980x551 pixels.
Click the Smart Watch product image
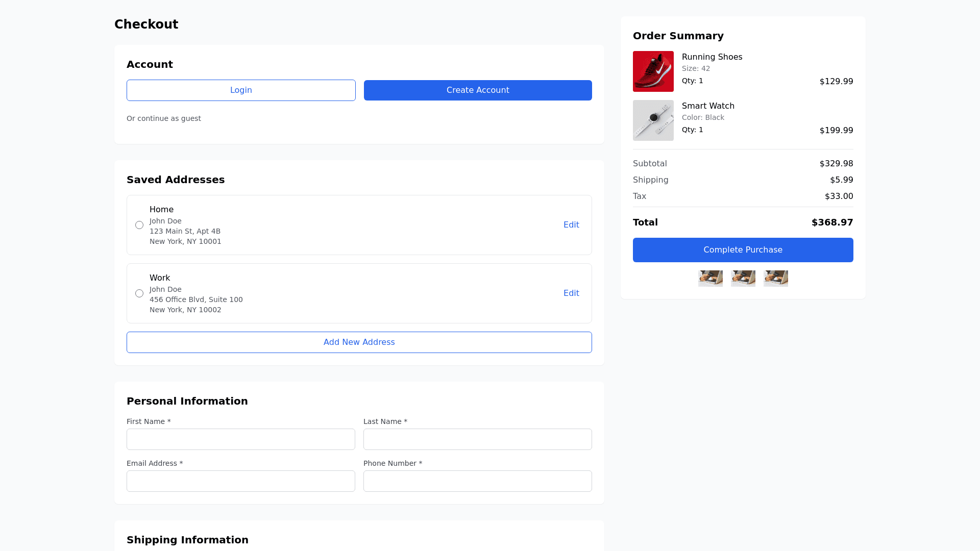coord(653,120)
